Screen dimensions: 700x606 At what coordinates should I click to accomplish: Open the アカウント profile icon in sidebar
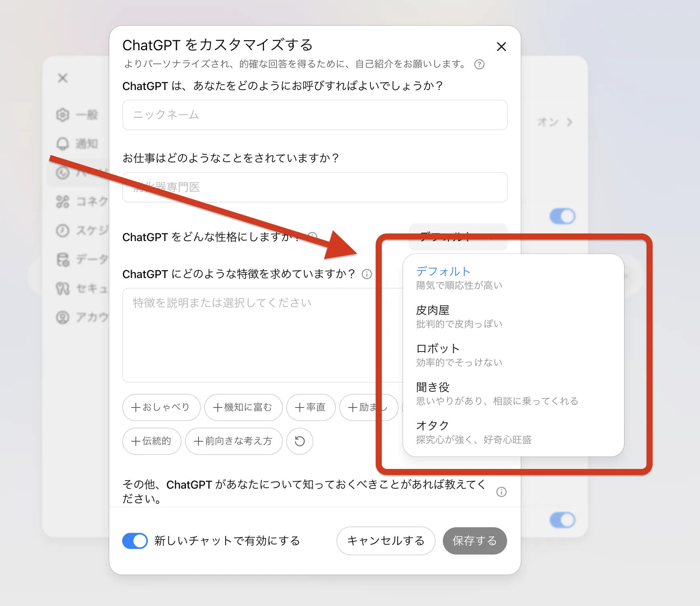tap(63, 317)
